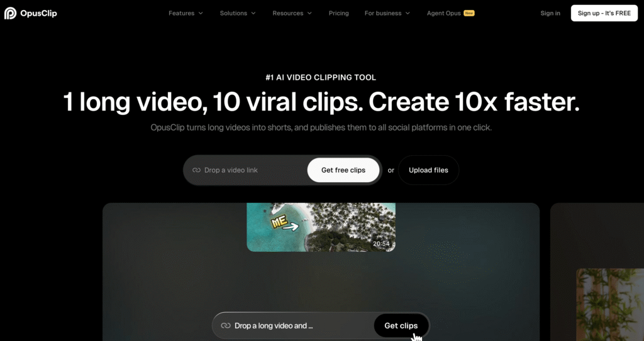Expand the Features chevron arrow

click(x=201, y=13)
